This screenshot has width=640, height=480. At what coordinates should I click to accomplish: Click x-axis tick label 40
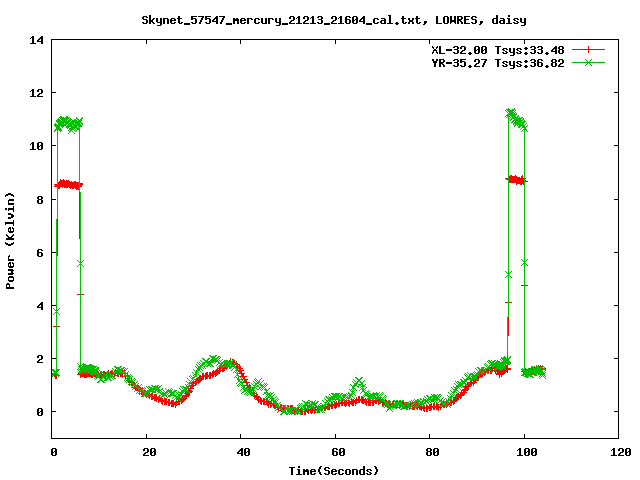[x=243, y=452]
